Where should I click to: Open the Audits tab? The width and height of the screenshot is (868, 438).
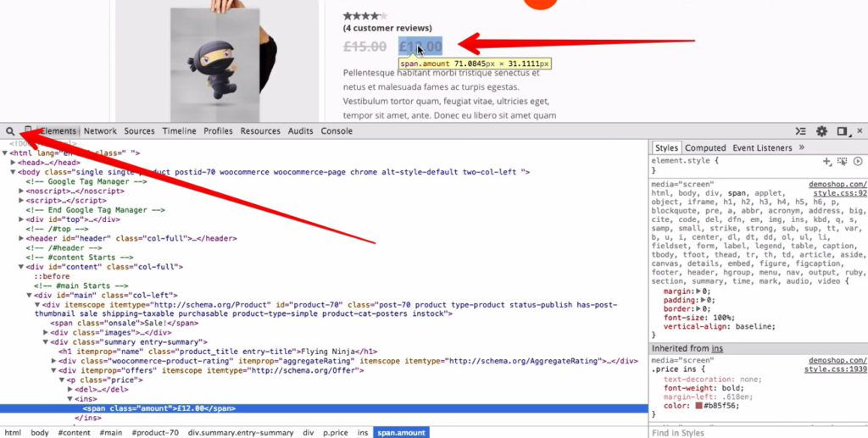point(301,131)
